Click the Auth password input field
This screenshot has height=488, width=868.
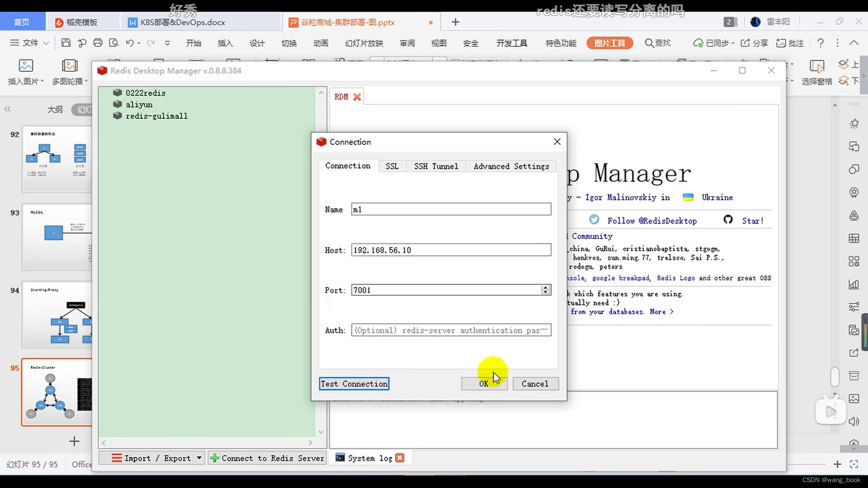point(451,330)
